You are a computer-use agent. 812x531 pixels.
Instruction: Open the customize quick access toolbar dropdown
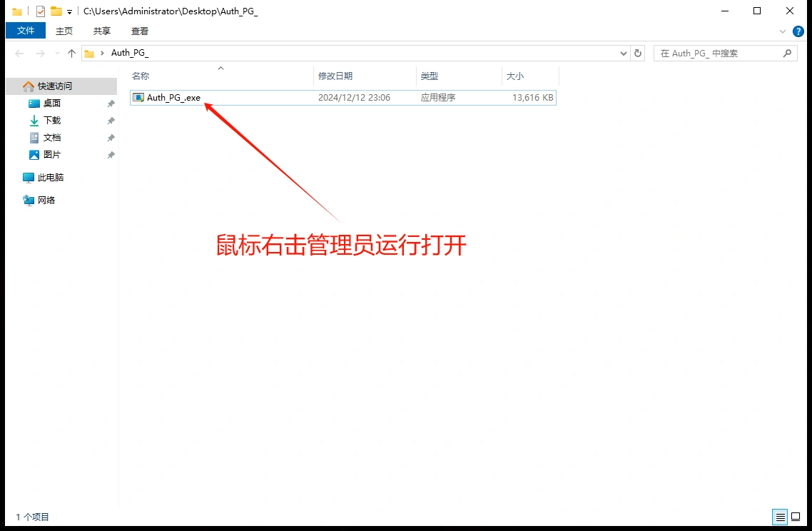pos(68,11)
